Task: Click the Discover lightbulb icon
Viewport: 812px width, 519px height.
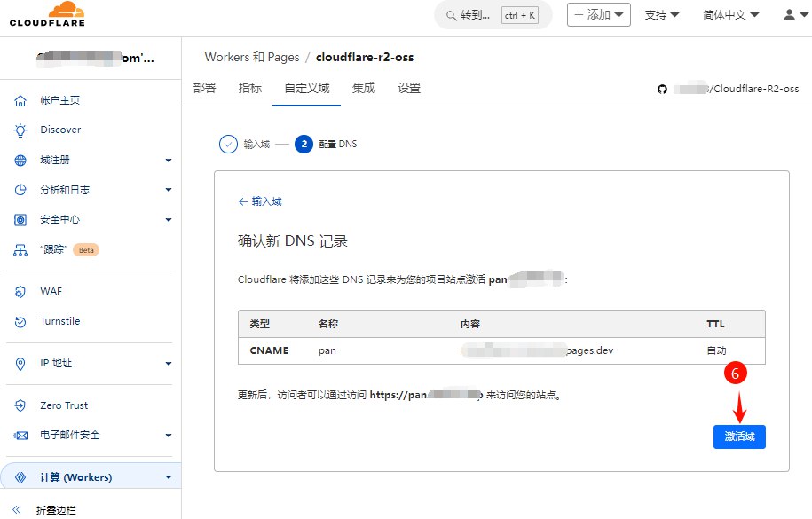Action: [20, 130]
